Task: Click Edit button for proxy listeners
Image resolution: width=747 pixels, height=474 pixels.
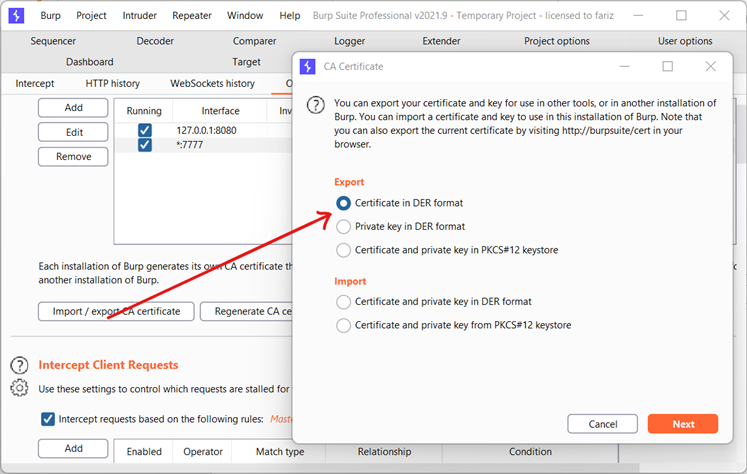Action: [73, 132]
